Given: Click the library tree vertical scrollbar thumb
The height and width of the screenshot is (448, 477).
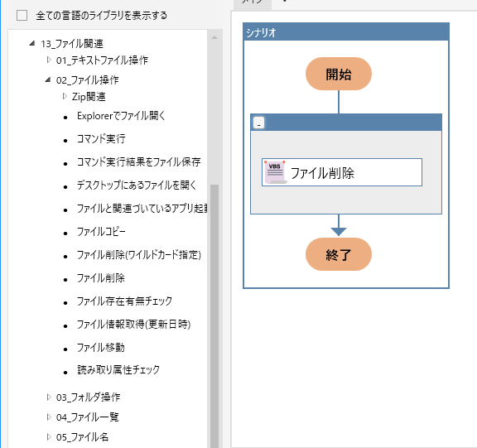Looking at the screenshot, I should tap(214, 316).
